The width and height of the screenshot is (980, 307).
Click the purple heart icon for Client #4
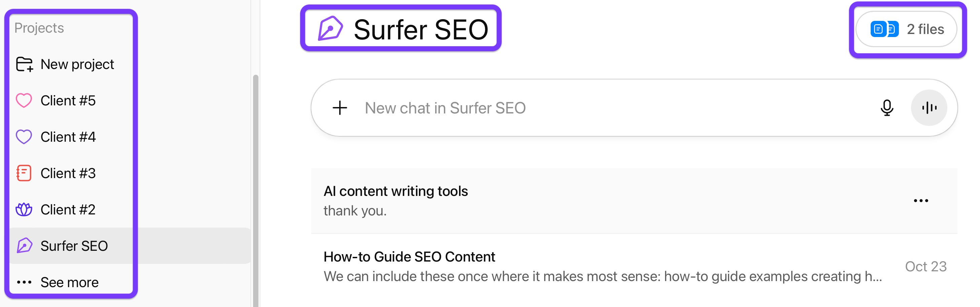point(24,137)
